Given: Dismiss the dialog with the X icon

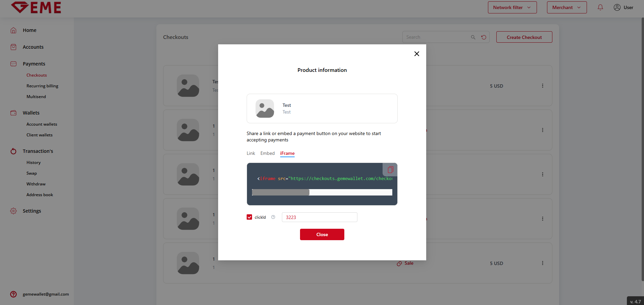Looking at the screenshot, I should tap(416, 54).
